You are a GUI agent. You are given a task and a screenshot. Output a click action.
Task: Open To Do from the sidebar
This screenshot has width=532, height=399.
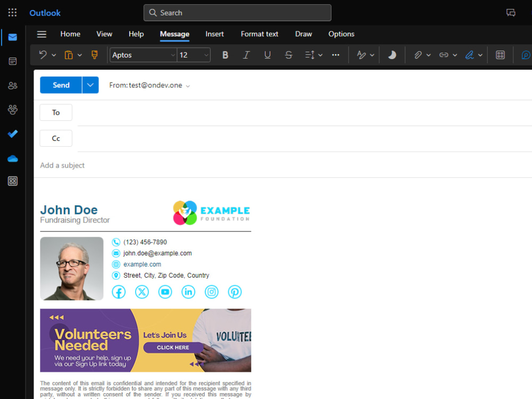point(12,134)
